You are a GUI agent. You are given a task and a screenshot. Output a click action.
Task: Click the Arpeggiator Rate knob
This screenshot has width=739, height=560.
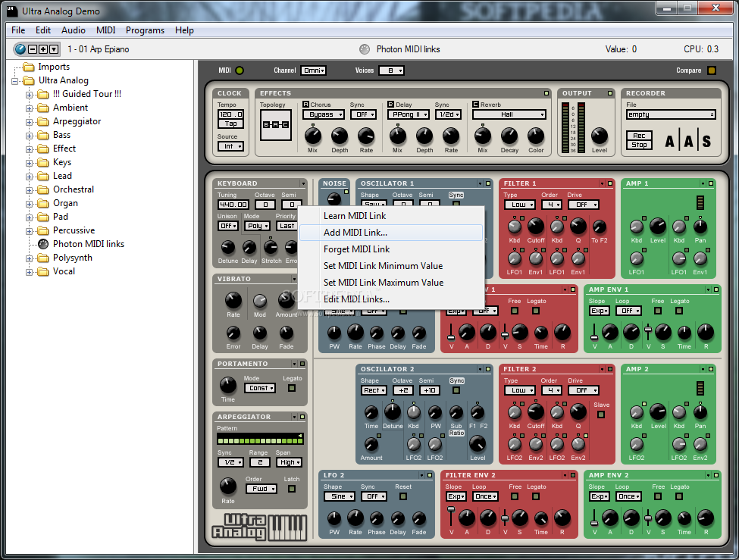click(x=228, y=486)
